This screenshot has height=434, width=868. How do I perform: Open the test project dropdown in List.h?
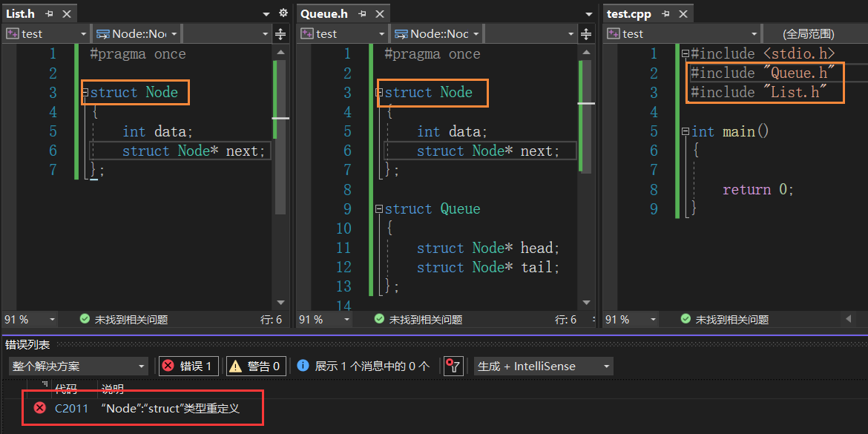click(47, 34)
